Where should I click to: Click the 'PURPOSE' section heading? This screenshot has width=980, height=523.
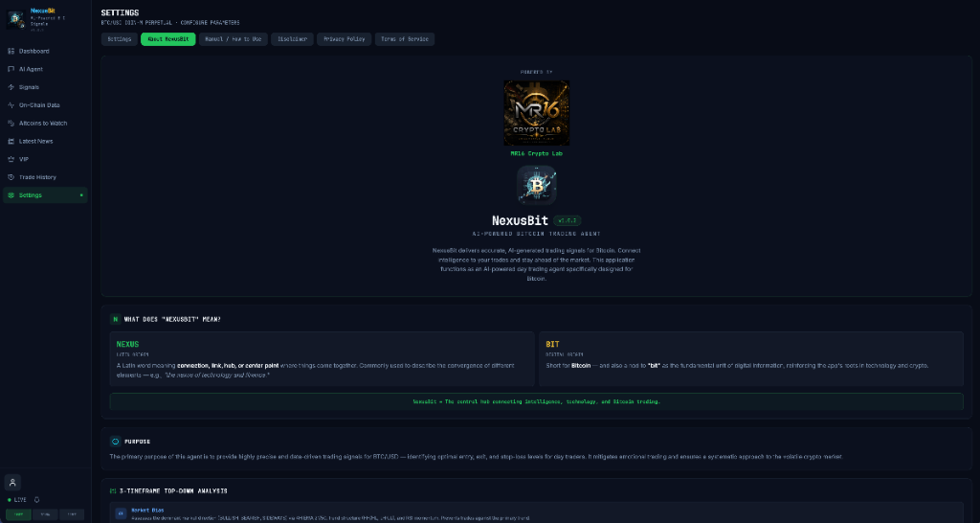[x=137, y=442]
